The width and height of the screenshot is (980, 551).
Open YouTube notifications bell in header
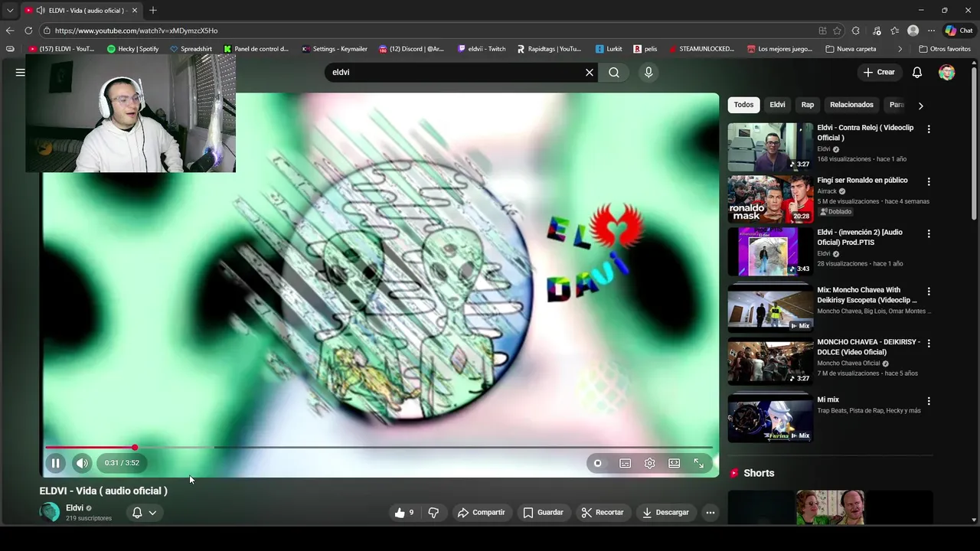click(x=917, y=72)
